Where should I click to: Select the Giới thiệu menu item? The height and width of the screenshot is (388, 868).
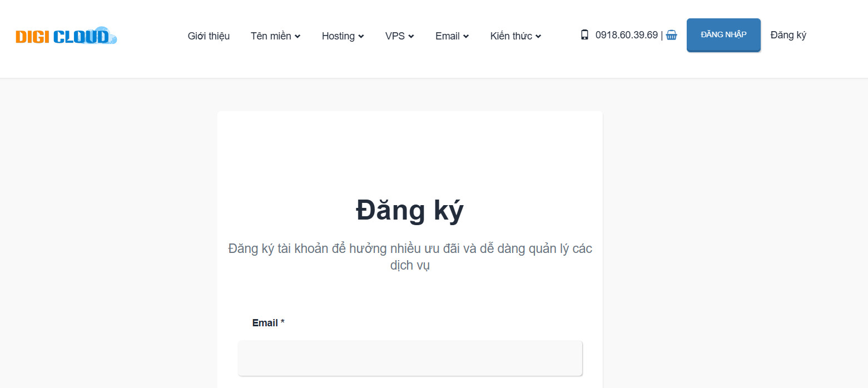click(209, 36)
